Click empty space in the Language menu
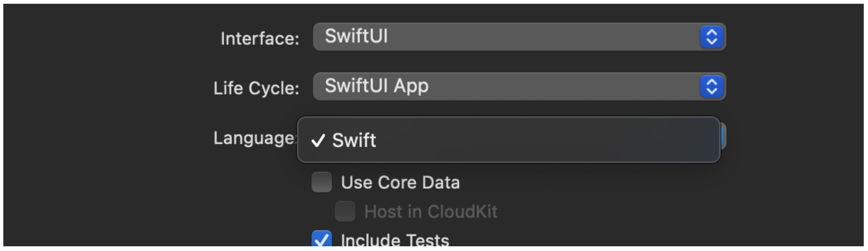The height and width of the screenshot is (251, 868). [x=542, y=140]
